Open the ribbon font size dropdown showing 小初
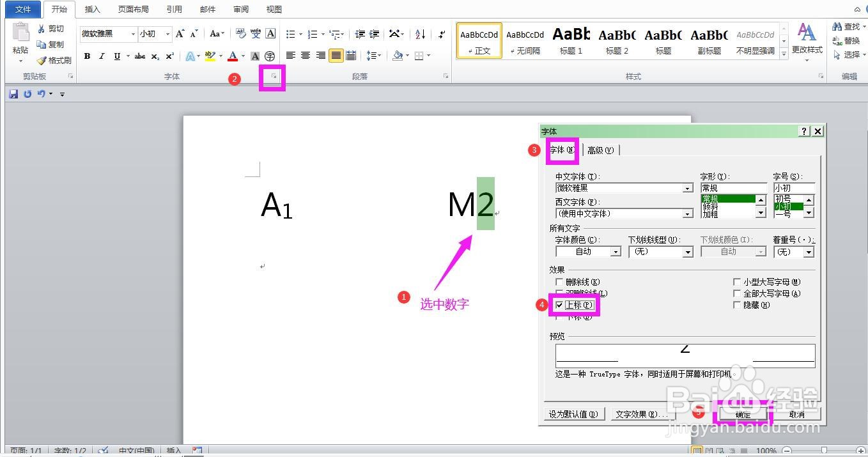Image resolution: width=868 pixels, height=457 pixels. click(167, 34)
